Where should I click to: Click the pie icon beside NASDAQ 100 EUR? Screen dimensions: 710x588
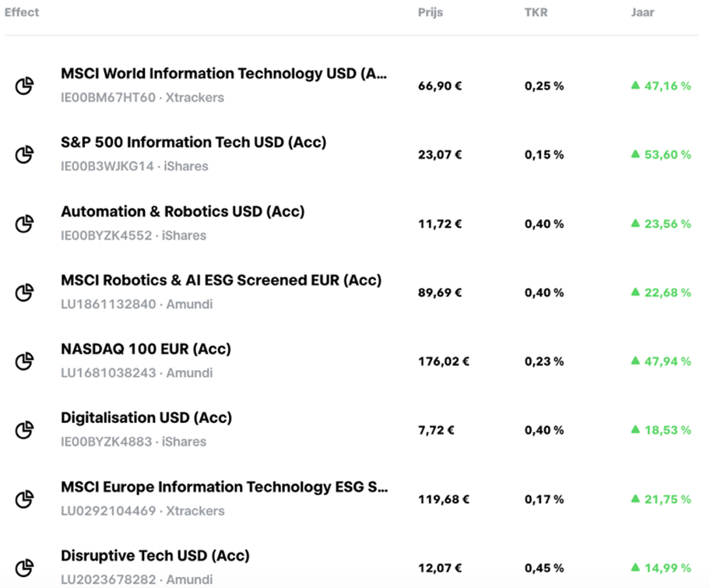[25, 361]
